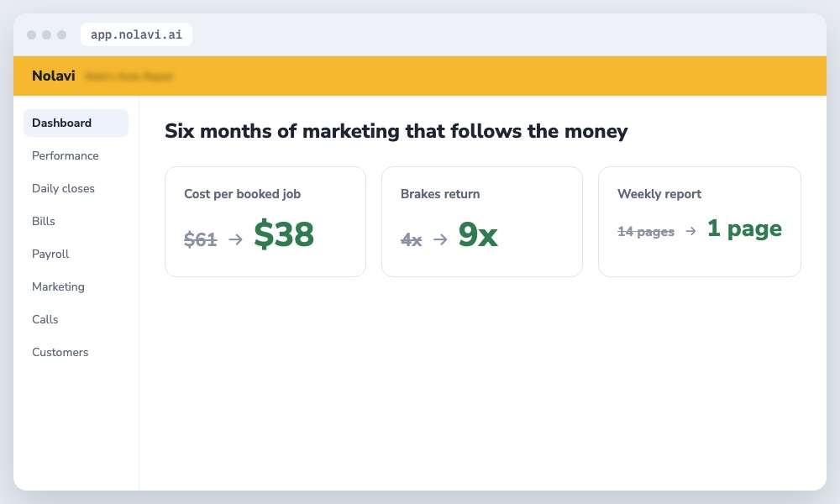840x504 pixels.
Task: Click the $38 cost value
Action: pos(284,234)
